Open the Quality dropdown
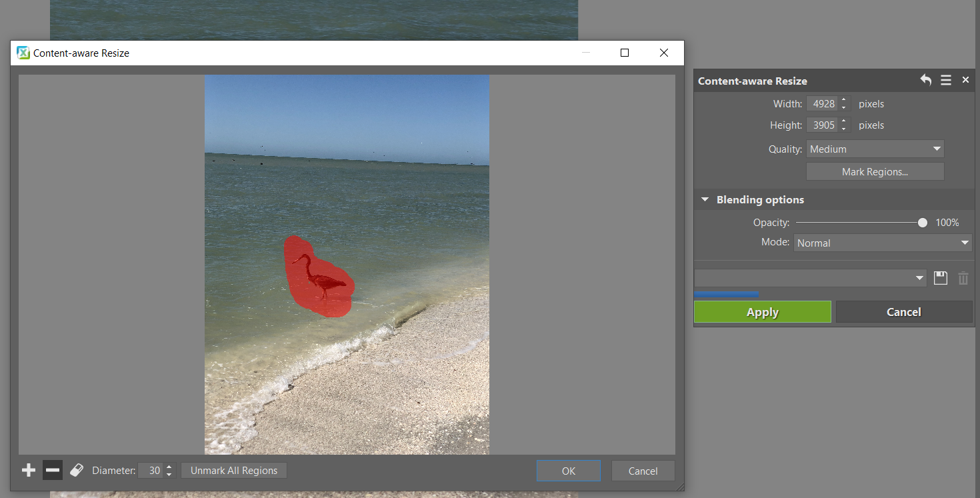Image resolution: width=980 pixels, height=498 pixels. tap(875, 149)
